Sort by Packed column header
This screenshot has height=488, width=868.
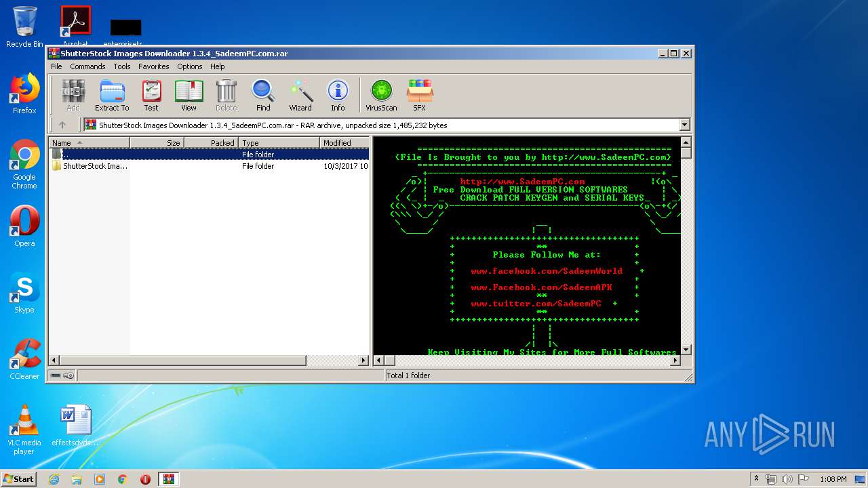(x=211, y=143)
